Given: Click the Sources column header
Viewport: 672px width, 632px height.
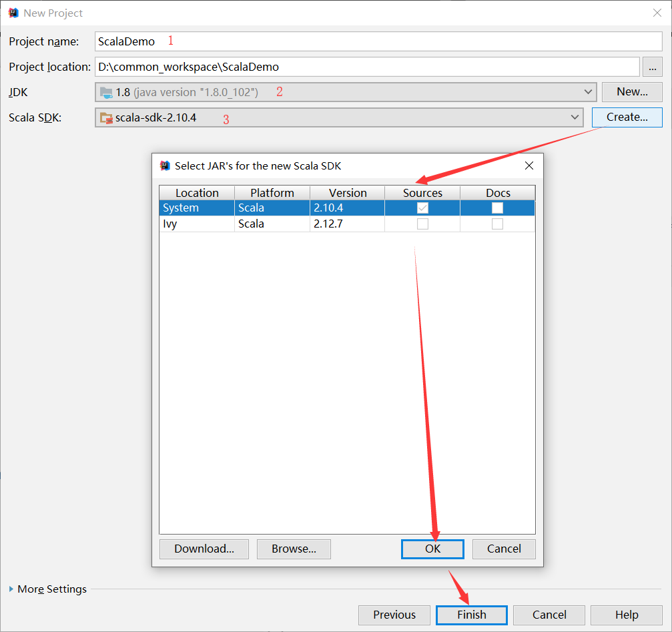Looking at the screenshot, I should point(422,193).
